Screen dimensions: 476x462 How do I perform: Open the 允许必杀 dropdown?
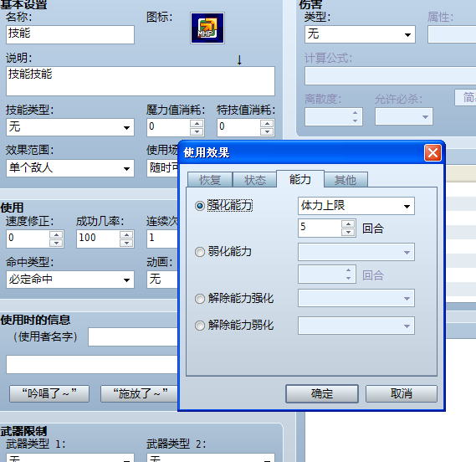(x=404, y=116)
